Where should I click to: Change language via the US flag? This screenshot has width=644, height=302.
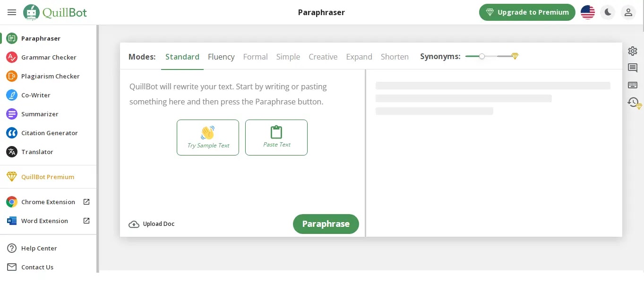[588, 12]
